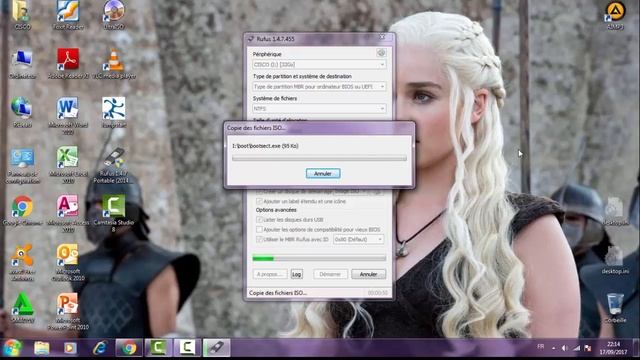Toggle 'Utiliser le MBR Rufus avec ID' checkbox
The width and height of the screenshot is (640, 360).
coord(259,239)
